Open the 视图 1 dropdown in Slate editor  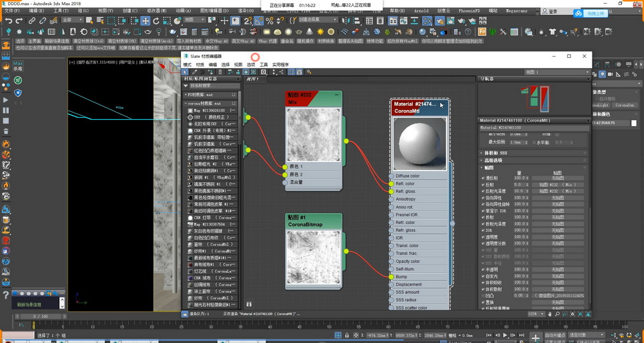[x=556, y=72]
